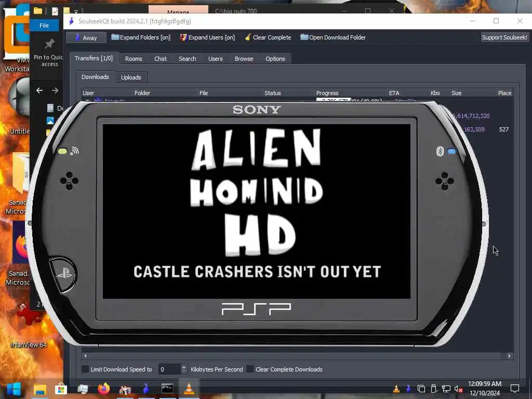
Task: Toggle Expand Folders [on]
Action: [x=141, y=37]
